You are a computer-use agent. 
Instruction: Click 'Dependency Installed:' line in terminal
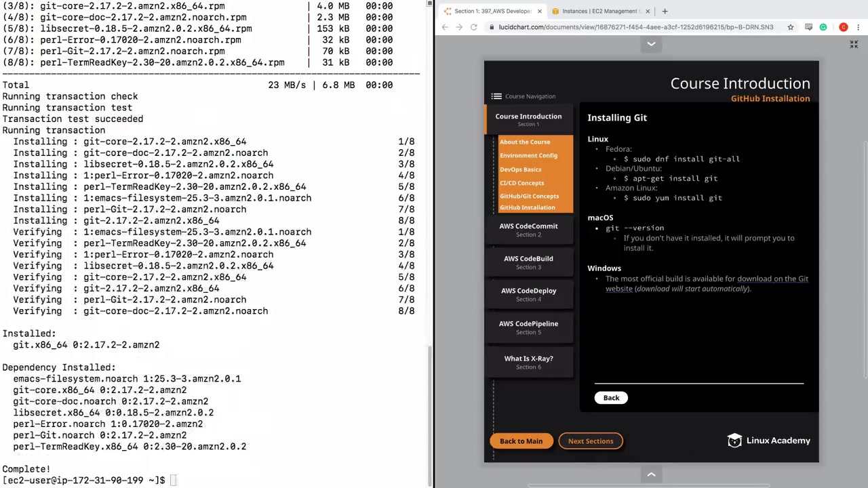59,367
